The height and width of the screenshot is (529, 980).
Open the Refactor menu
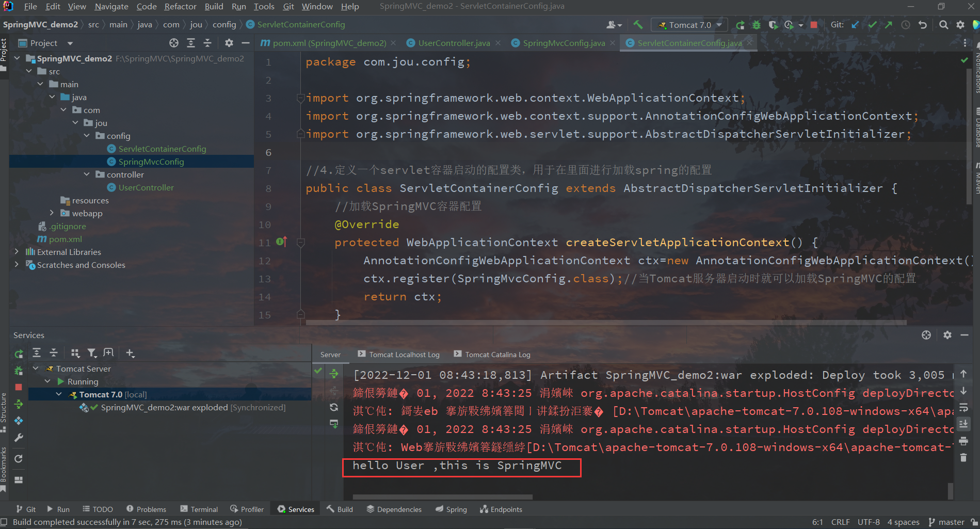(x=180, y=6)
